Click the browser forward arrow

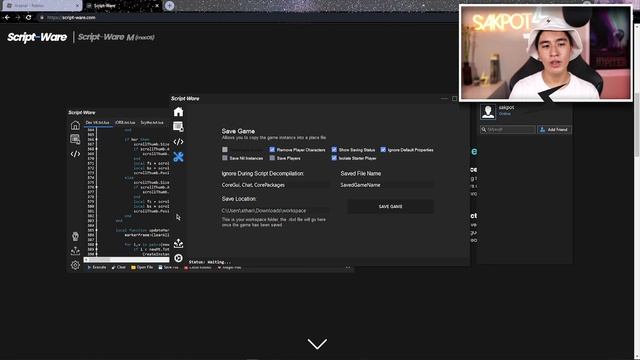point(18,18)
